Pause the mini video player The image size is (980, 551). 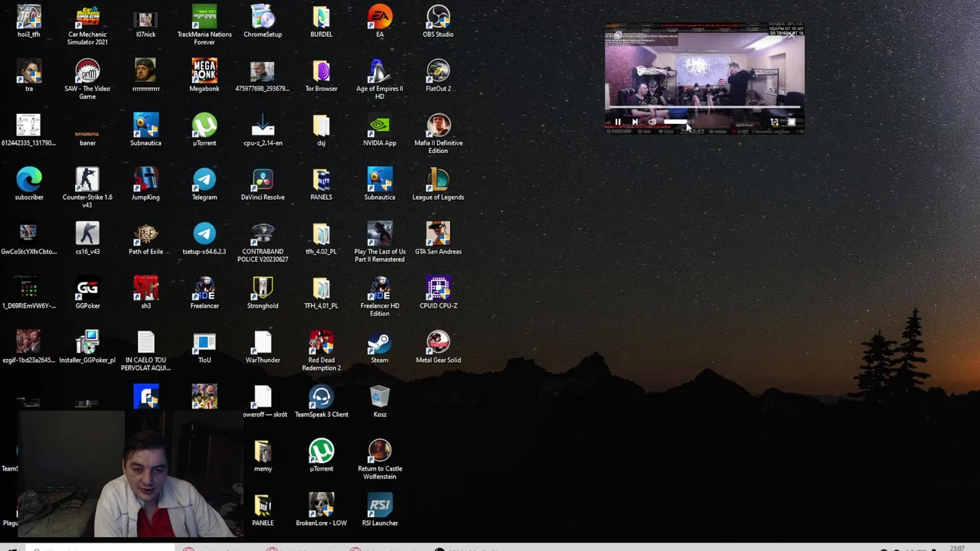point(618,122)
